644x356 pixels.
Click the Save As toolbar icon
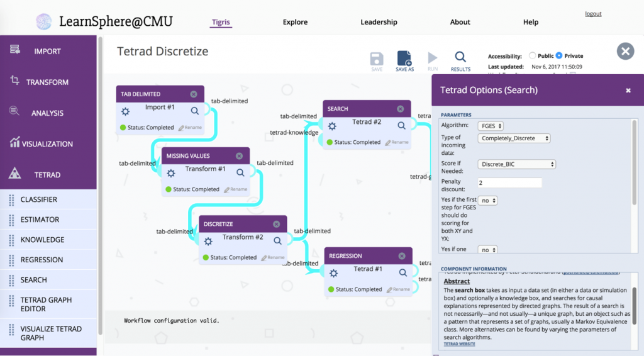pos(404,59)
